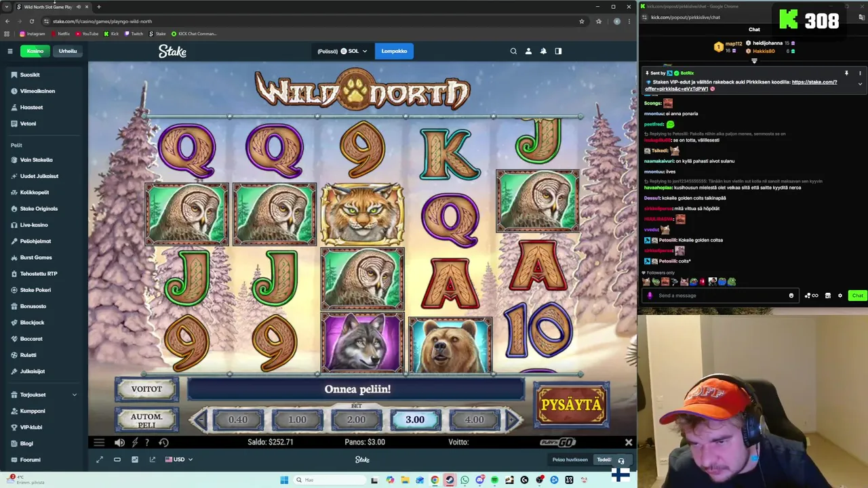Toggle fast play lightning icon
868x488 pixels.
tap(134, 443)
